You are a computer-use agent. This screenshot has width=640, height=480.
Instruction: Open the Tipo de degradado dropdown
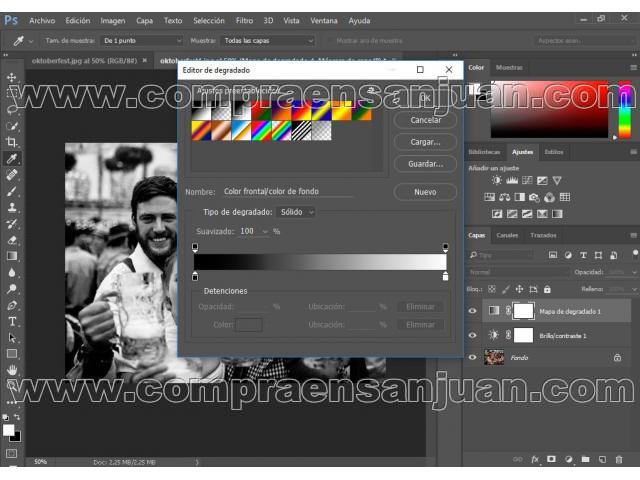click(x=297, y=212)
